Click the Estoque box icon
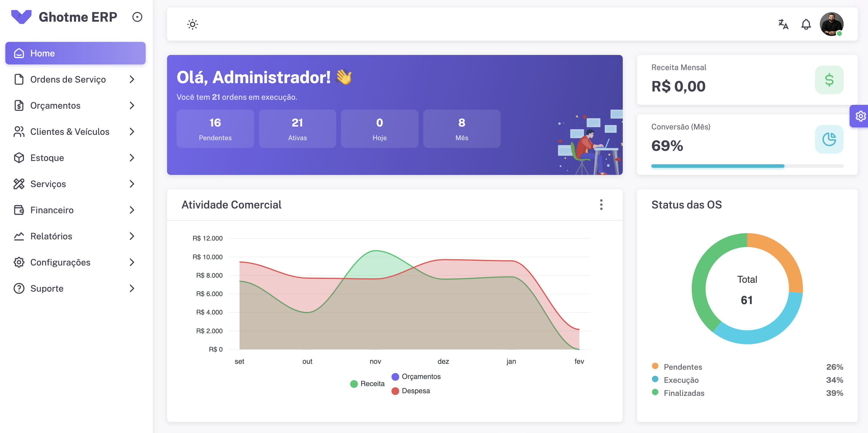 [18, 158]
